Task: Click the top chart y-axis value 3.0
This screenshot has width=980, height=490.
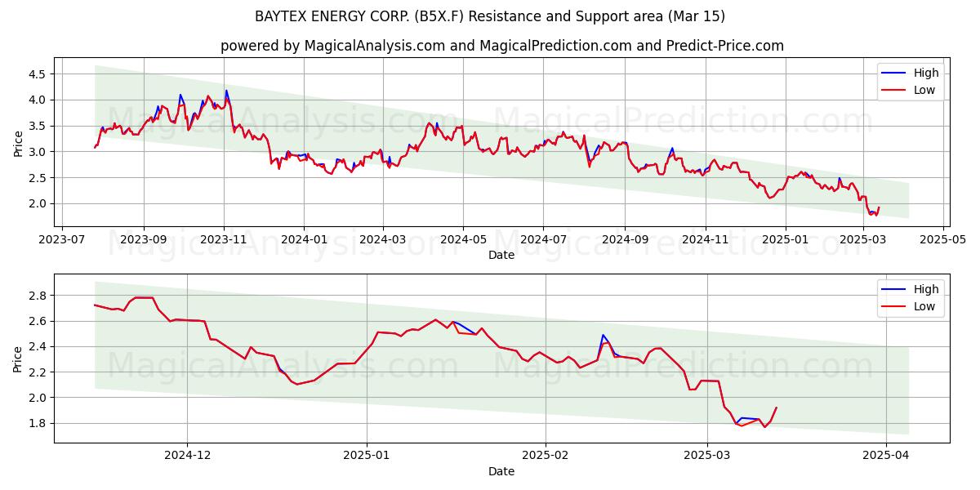Action: coord(39,152)
